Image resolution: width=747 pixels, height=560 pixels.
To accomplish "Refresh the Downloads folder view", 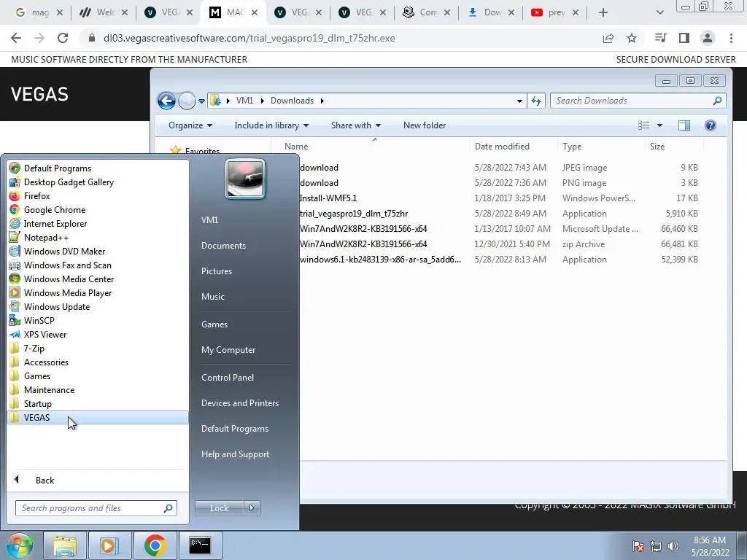I will (536, 101).
